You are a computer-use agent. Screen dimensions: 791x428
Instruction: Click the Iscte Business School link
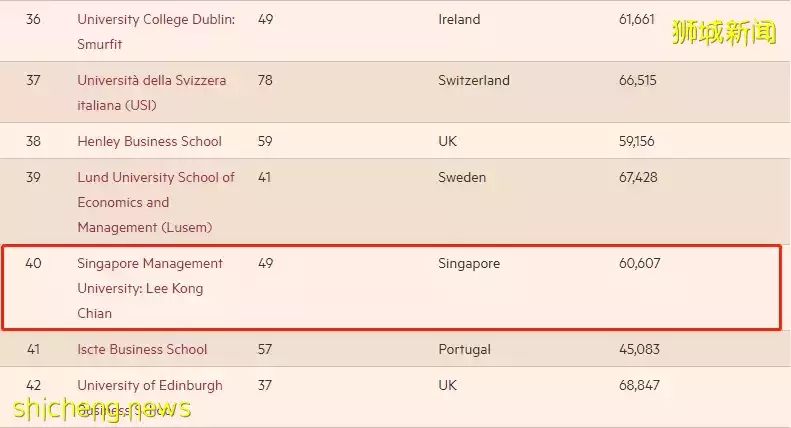(142, 349)
